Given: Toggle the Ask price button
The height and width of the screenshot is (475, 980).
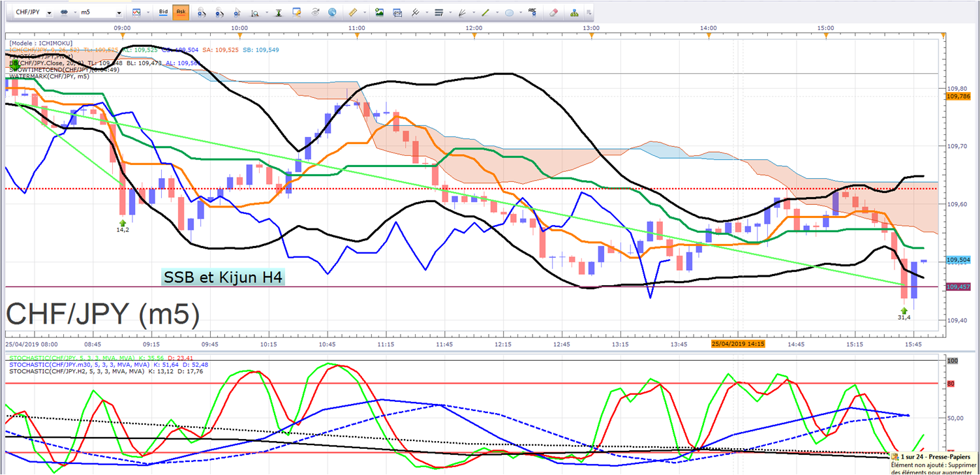Looking at the screenshot, I should (x=180, y=12).
